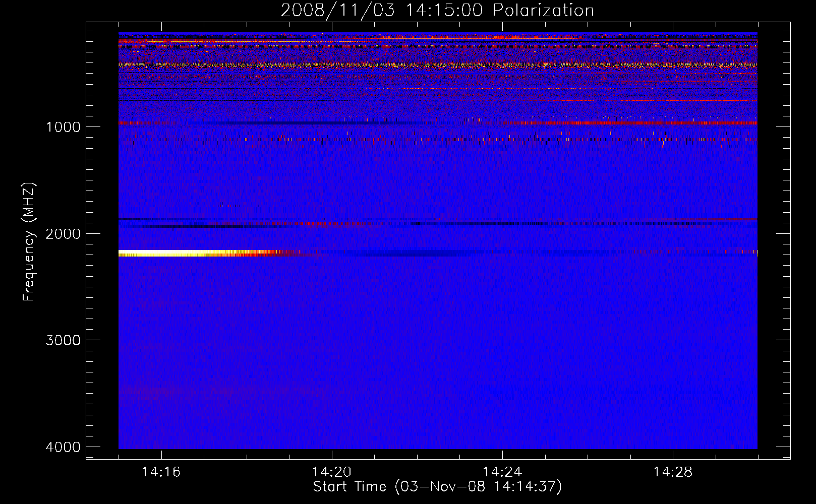
Task: Click the 14:16 time axis label
Action: pos(161,472)
